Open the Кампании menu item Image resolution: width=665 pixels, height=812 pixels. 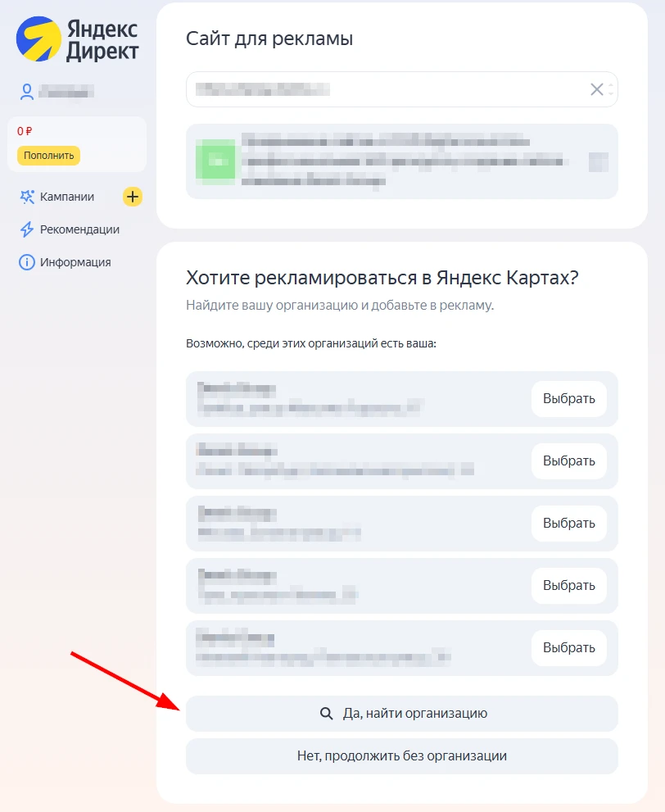[66, 197]
